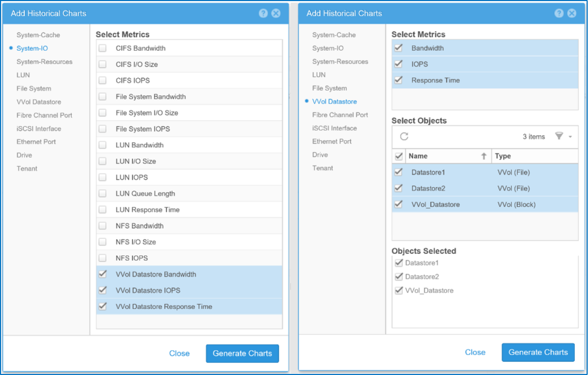Image resolution: width=588 pixels, height=375 pixels.
Task: Open help in the left Add Historical Charts dialog
Action: 263,13
